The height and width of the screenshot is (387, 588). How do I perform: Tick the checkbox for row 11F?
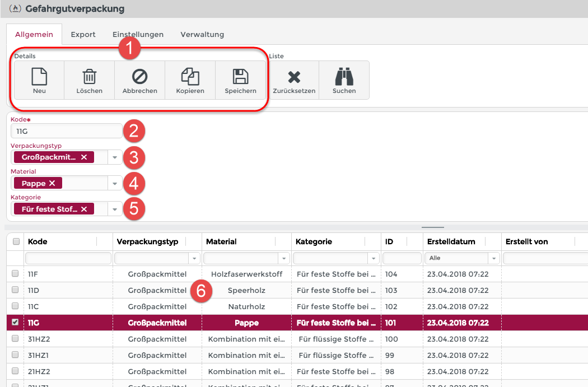(16, 274)
